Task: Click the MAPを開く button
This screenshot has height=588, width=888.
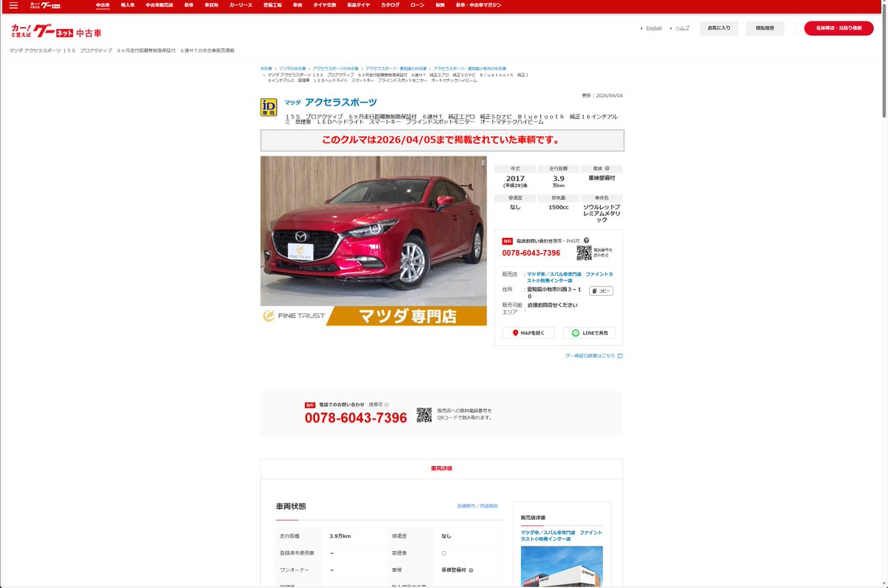Action: [x=528, y=333]
